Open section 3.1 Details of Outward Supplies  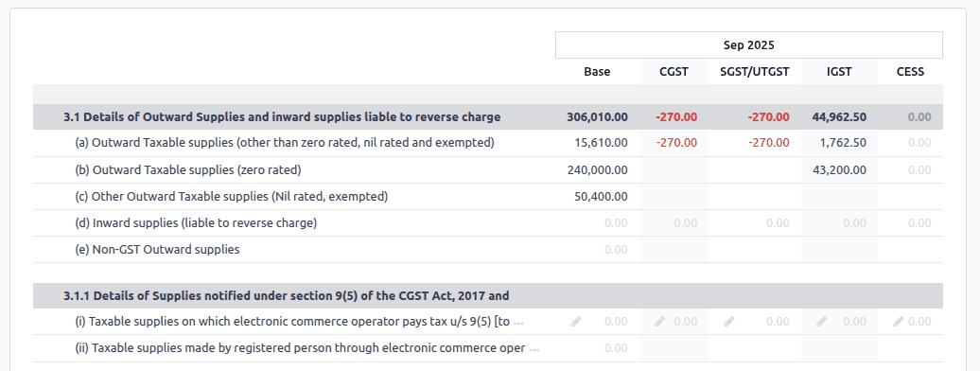(x=282, y=117)
